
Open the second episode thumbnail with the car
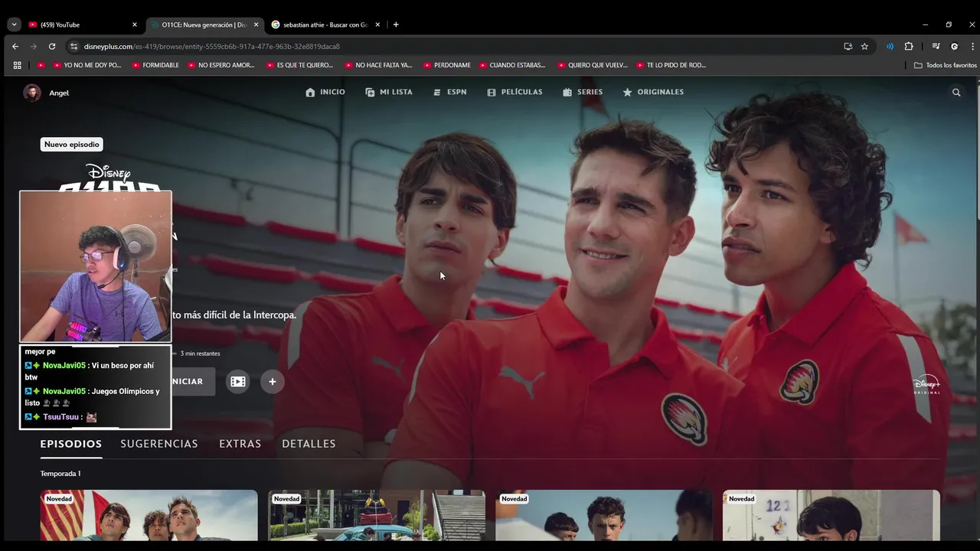(377, 515)
